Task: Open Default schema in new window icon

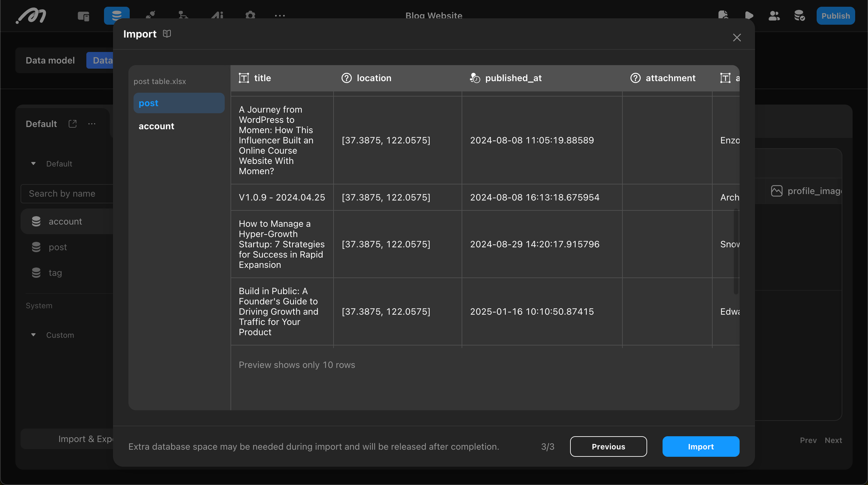Action: pos(73,123)
